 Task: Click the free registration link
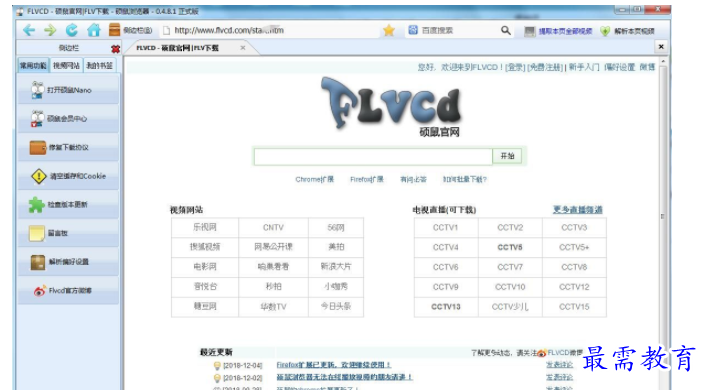point(545,67)
